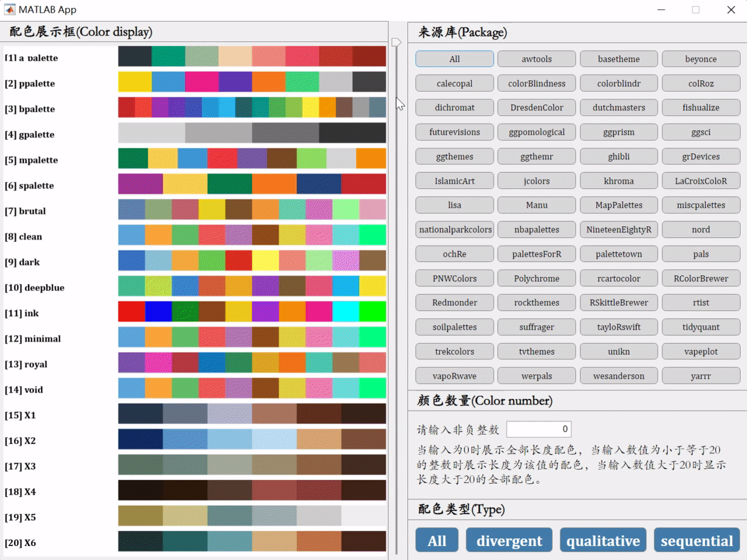Click the "[10] deepblue" label
The image size is (747, 560).
coord(34,288)
